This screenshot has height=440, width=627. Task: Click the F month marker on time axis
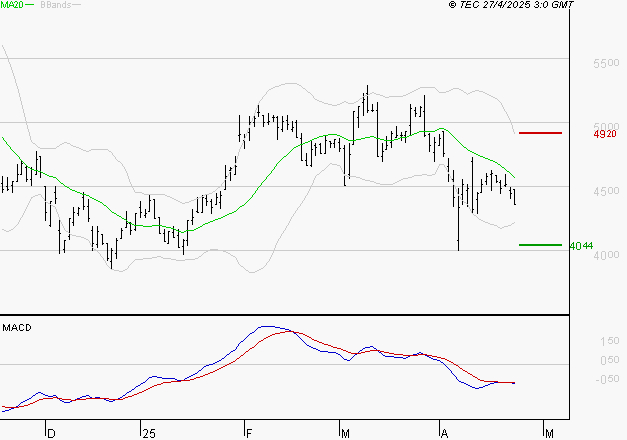(x=249, y=434)
